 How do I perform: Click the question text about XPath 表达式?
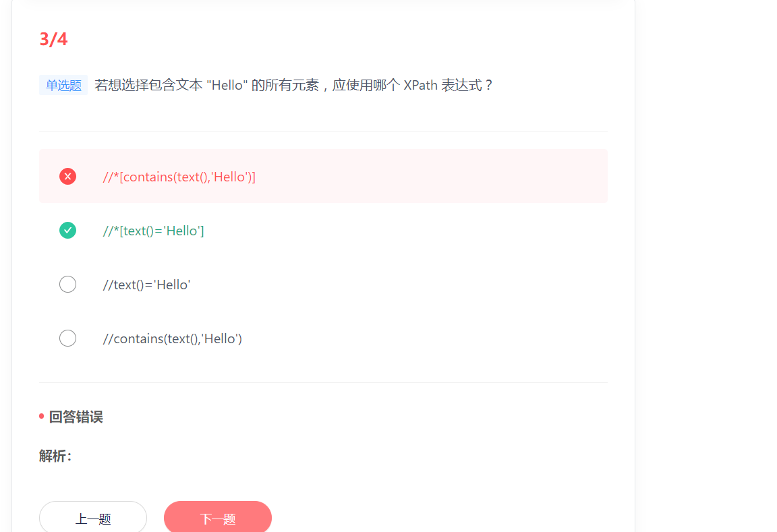coord(293,85)
